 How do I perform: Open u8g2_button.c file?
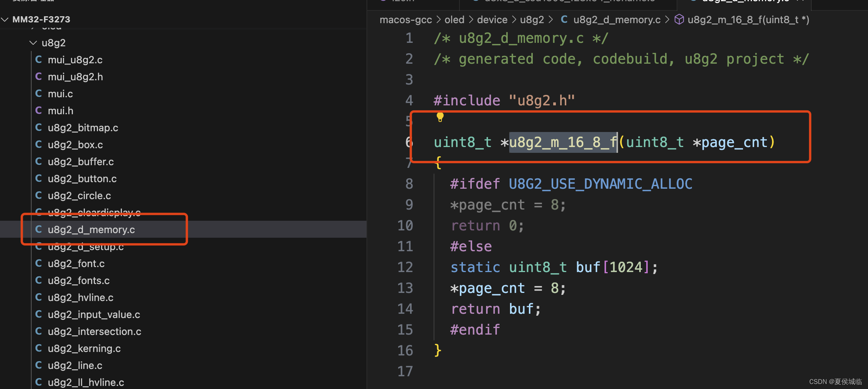82,179
